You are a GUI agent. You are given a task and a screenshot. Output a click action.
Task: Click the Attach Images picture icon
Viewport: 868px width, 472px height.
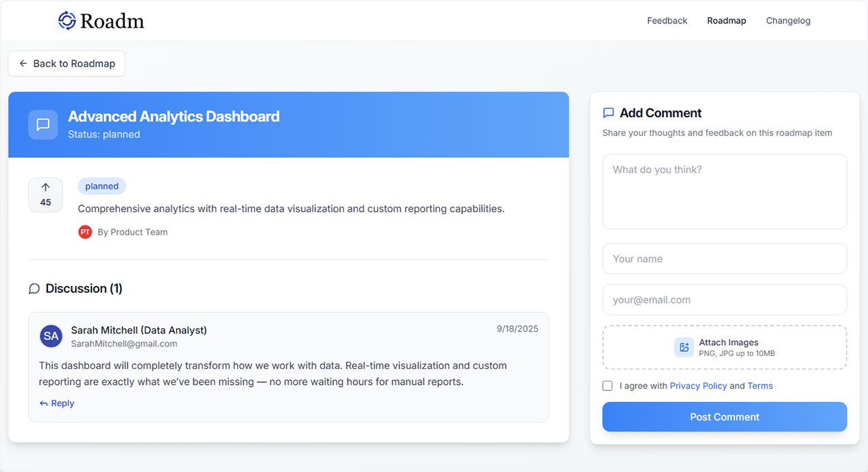click(x=684, y=347)
